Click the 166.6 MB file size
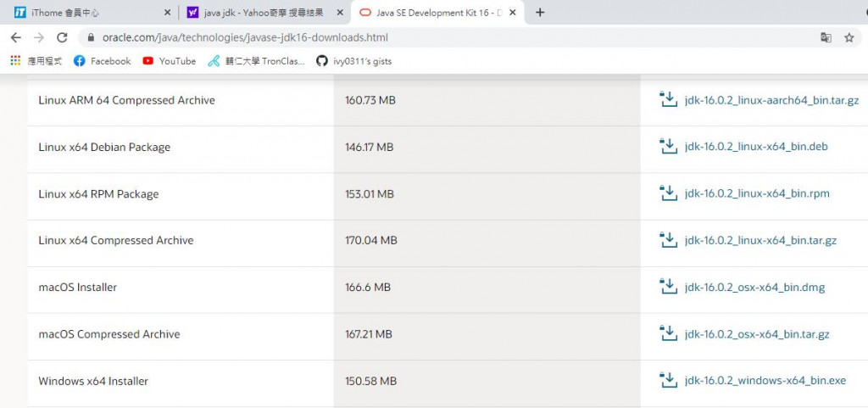 pos(368,288)
